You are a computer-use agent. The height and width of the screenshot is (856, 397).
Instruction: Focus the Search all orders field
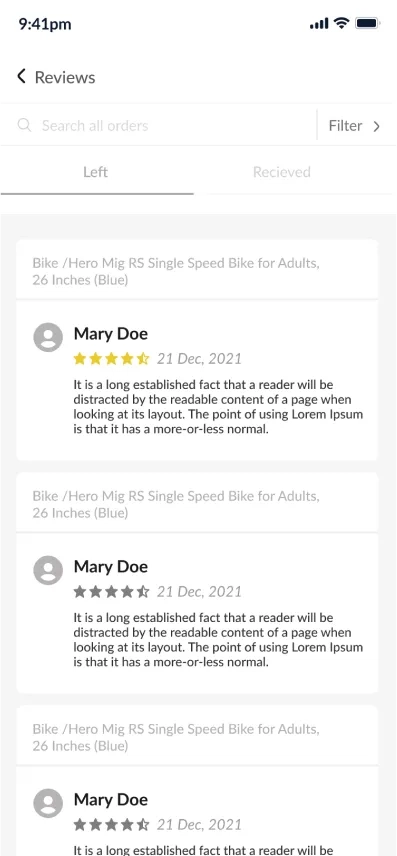click(158, 125)
